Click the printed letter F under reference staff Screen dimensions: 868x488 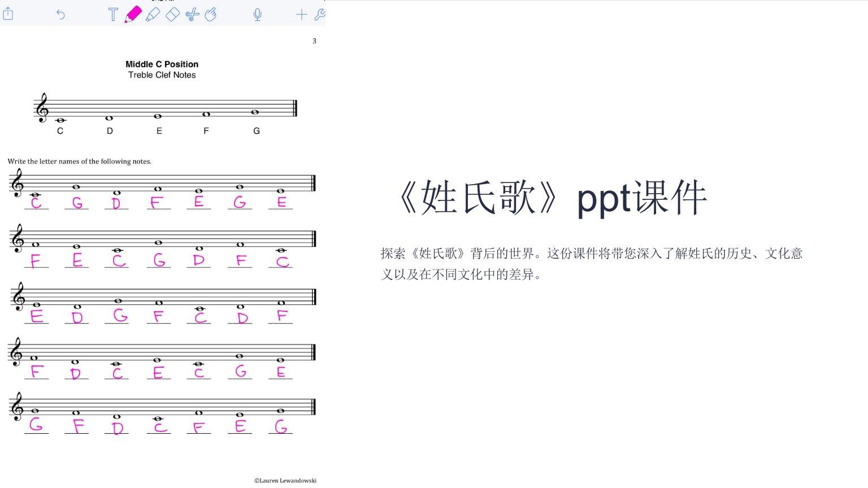coord(206,131)
